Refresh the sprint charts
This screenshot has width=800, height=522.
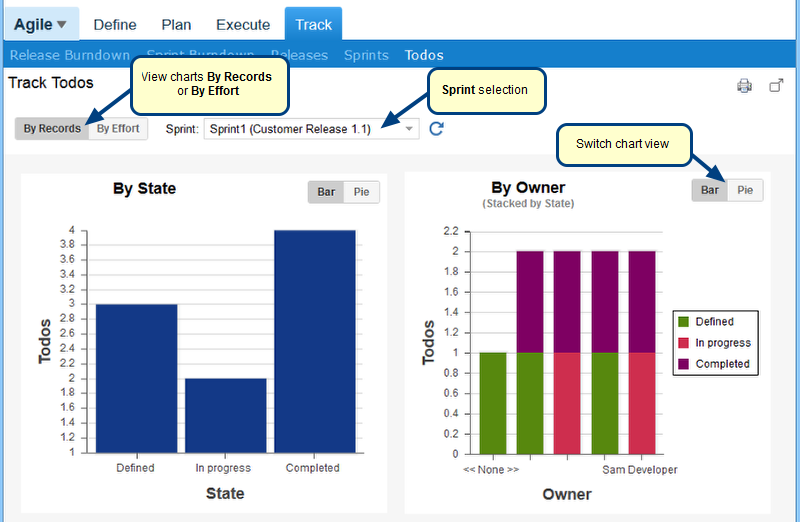(436, 128)
